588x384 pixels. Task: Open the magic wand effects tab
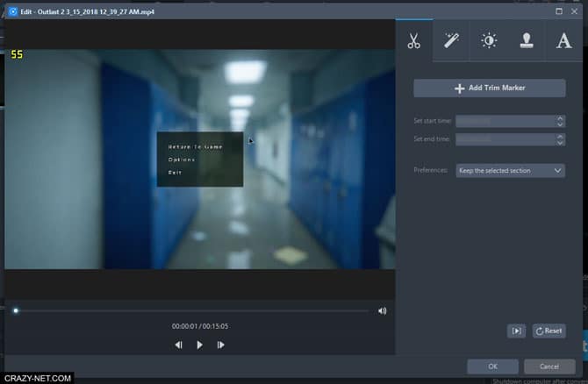click(x=451, y=40)
